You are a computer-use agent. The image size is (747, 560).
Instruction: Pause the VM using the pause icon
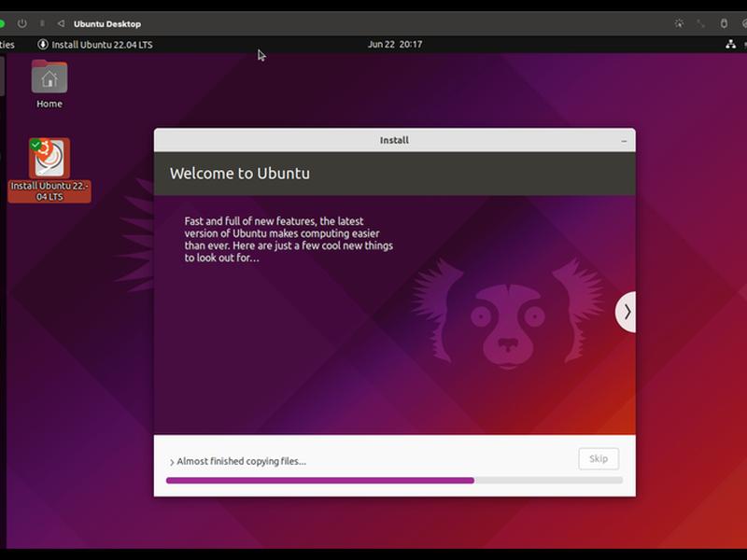[x=42, y=23]
